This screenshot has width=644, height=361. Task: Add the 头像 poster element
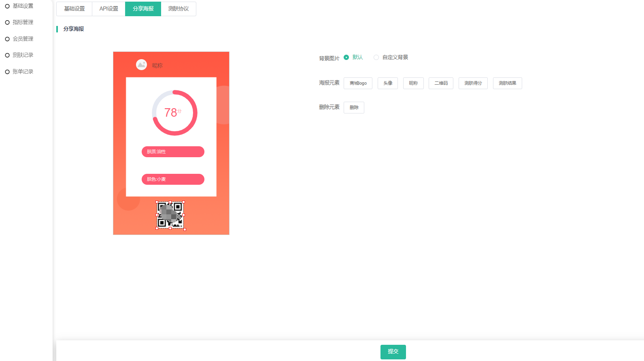tap(388, 83)
